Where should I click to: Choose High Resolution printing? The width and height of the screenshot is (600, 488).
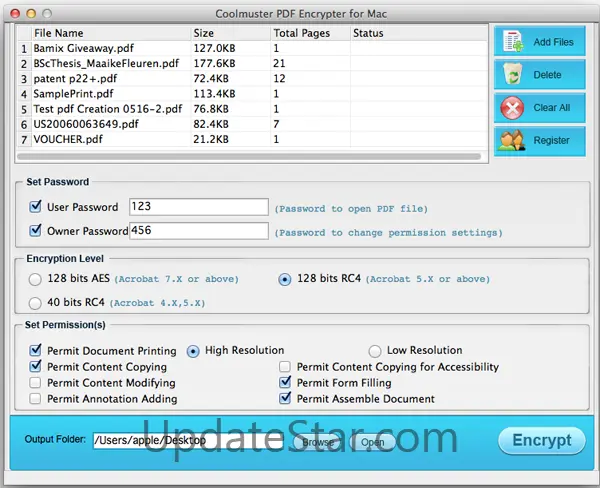coord(193,351)
